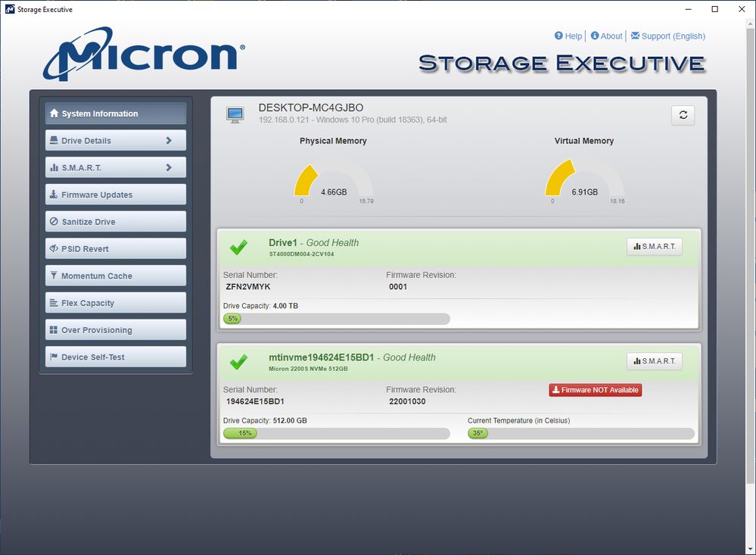Screen dimensions: 756x555
Task: Click the Current Temperature bar showing 35°
Action: click(x=581, y=433)
